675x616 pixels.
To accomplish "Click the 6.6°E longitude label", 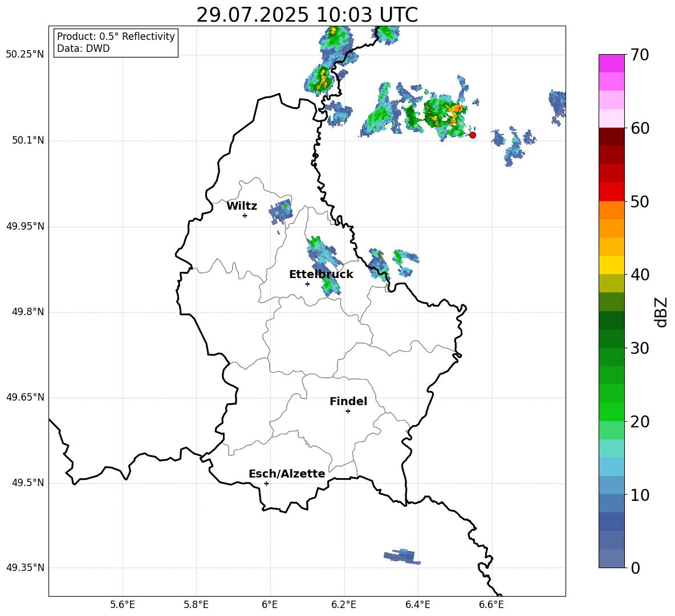I will point(491,605).
